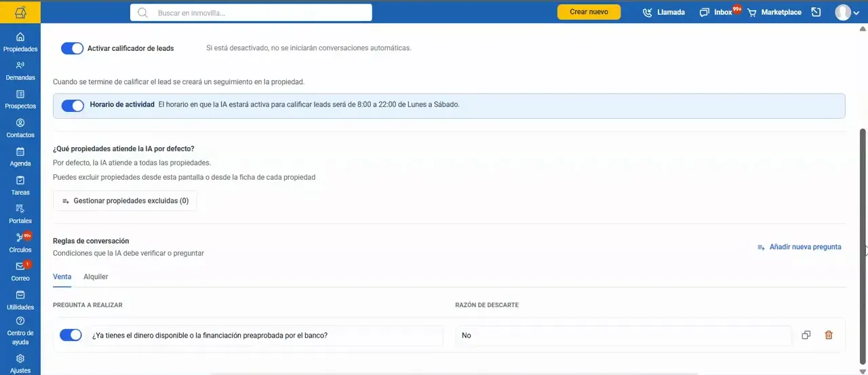The height and width of the screenshot is (375, 868).
Task: Click Añadir nueva pregunta
Action: 800,247
